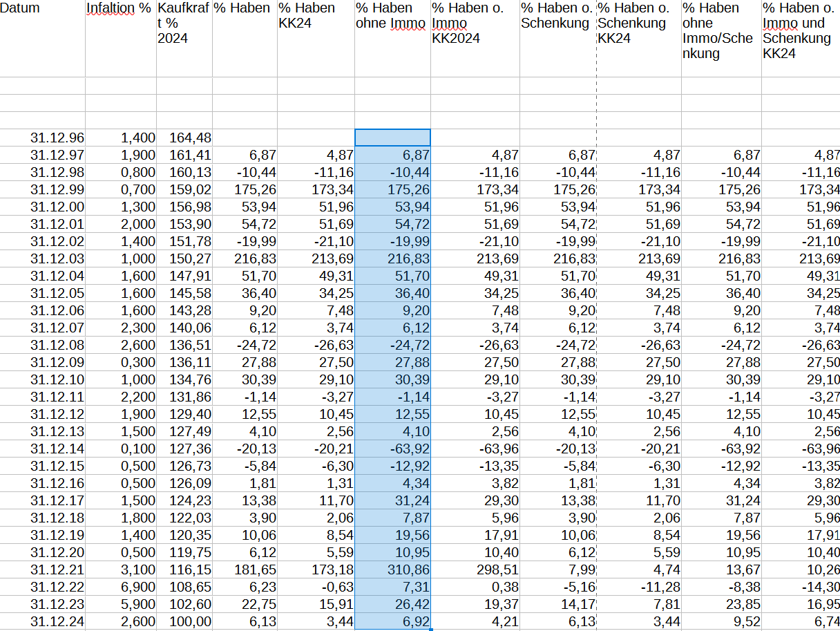
Task: Select % Haben value -20,13
Action: point(245,449)
